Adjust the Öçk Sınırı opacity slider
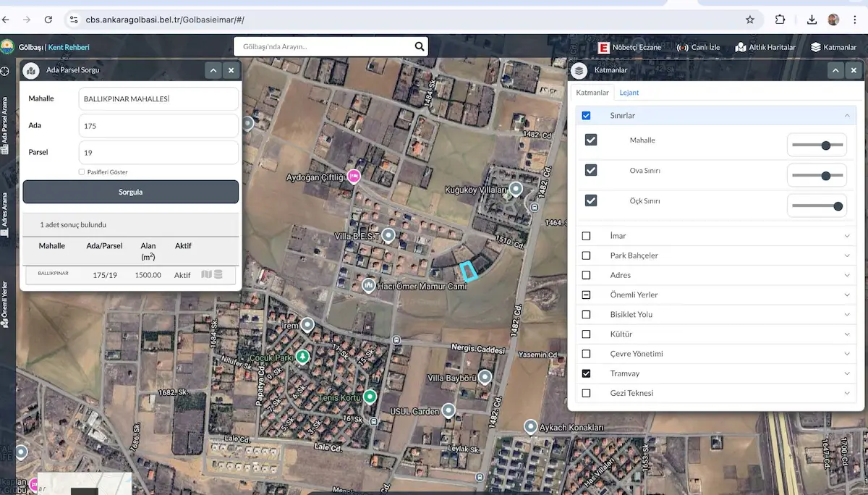The image size is (868, 495). (817, 206)
